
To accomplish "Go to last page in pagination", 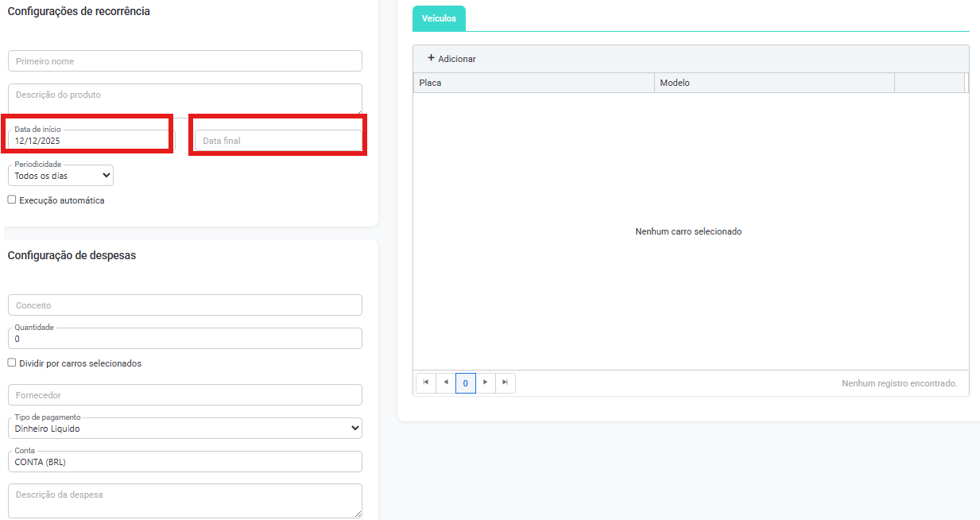I will coord(505,382).
